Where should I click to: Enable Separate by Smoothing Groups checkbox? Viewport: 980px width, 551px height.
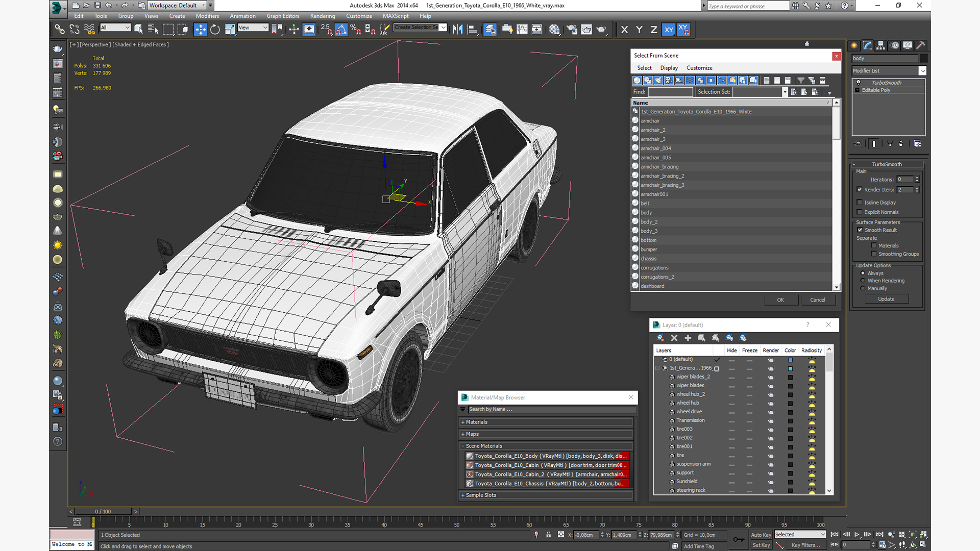pos(874,254)
